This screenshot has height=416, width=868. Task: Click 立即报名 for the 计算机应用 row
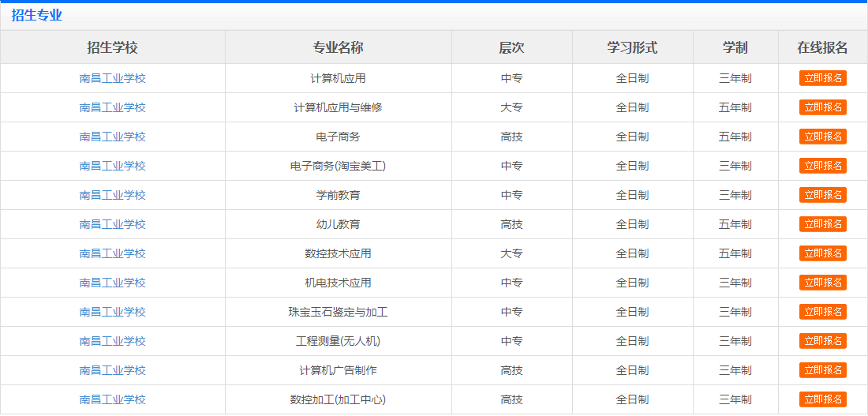(822, 78)
